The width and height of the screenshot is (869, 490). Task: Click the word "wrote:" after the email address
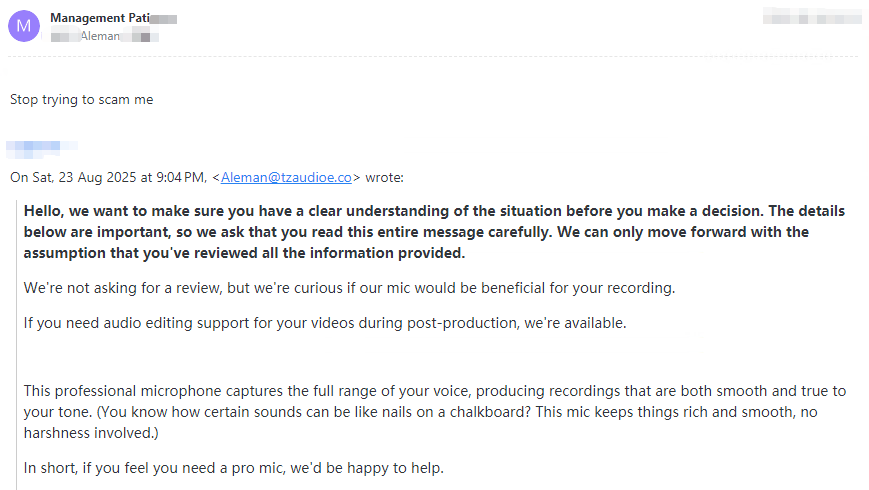[x=385, y=177]
